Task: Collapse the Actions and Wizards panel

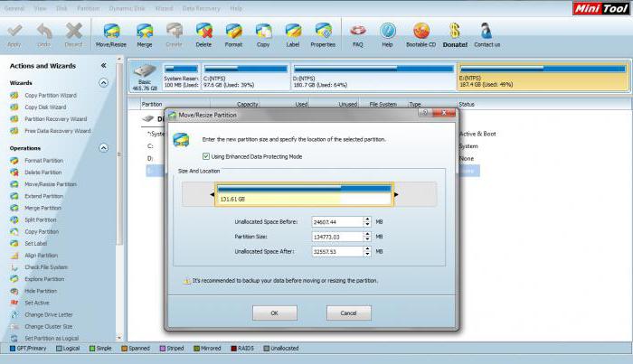Action: point(103,65)
